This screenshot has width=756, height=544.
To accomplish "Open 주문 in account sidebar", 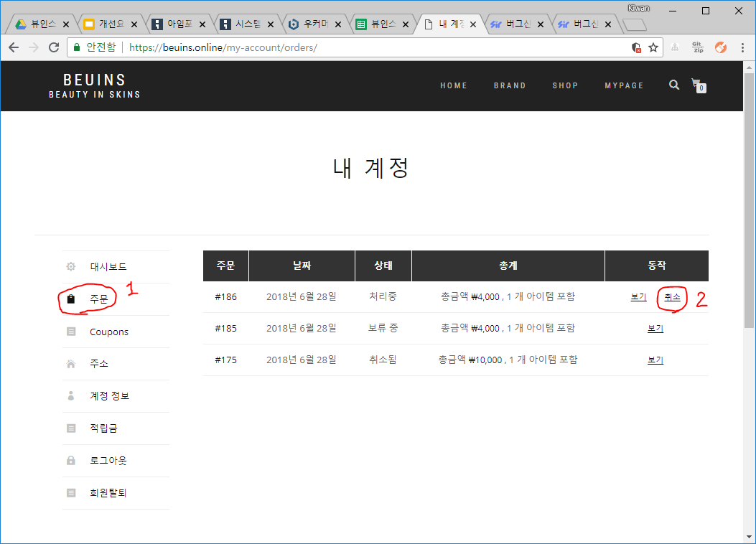I will pyautogui.click(x=99, y=299).
